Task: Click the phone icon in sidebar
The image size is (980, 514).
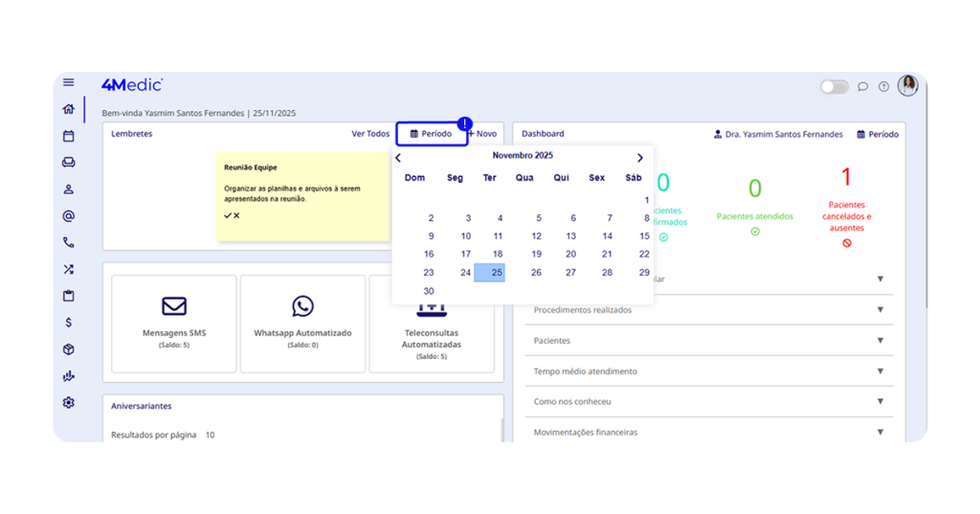Action: (68, 243)
